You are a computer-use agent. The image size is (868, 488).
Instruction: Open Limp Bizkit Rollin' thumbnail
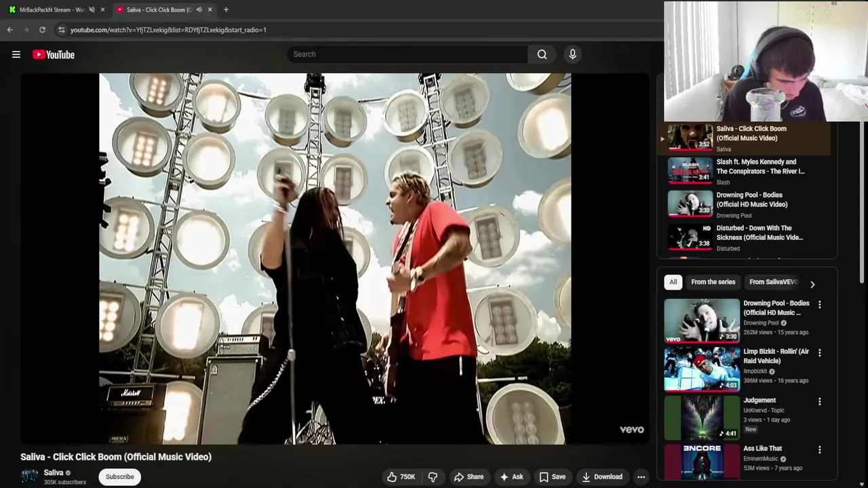(702, 369)
